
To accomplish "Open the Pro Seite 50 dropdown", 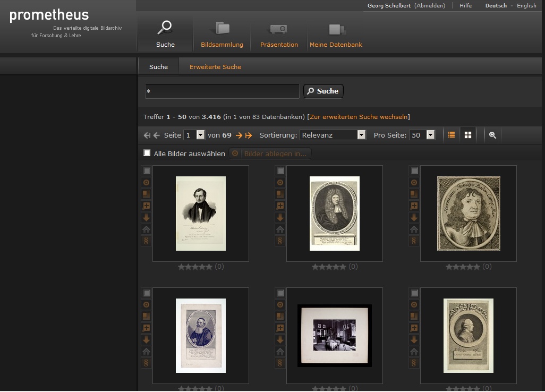I will pyautogui.click(x=422, y=135).
